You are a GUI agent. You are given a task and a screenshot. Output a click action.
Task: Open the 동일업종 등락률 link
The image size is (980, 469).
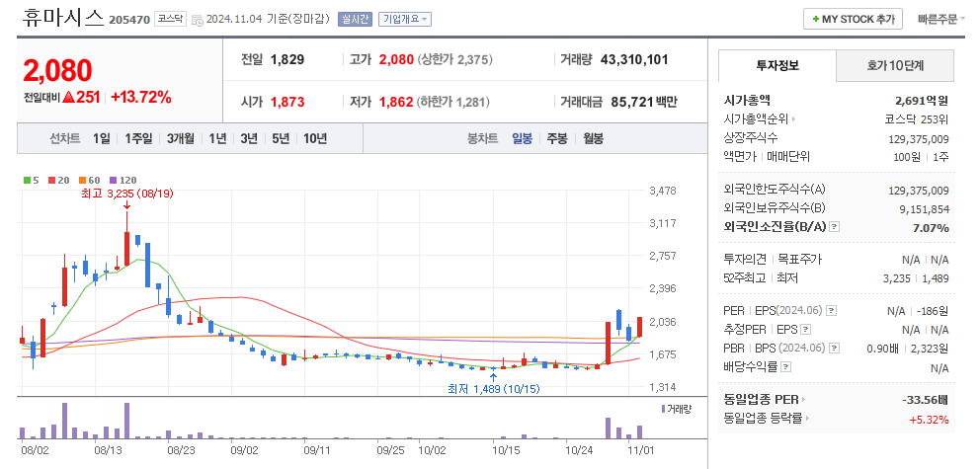pyautogui.click(x=763, y=419)
